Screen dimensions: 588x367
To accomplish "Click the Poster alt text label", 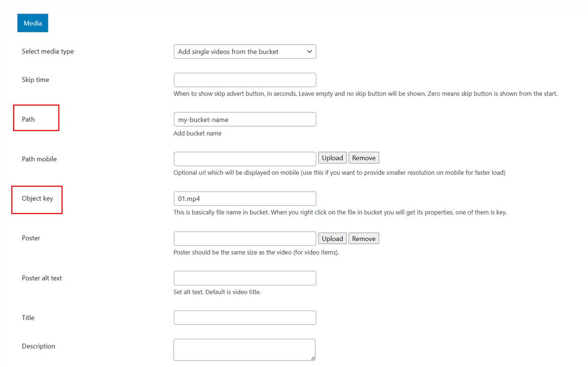I will (x=42, y=278).
